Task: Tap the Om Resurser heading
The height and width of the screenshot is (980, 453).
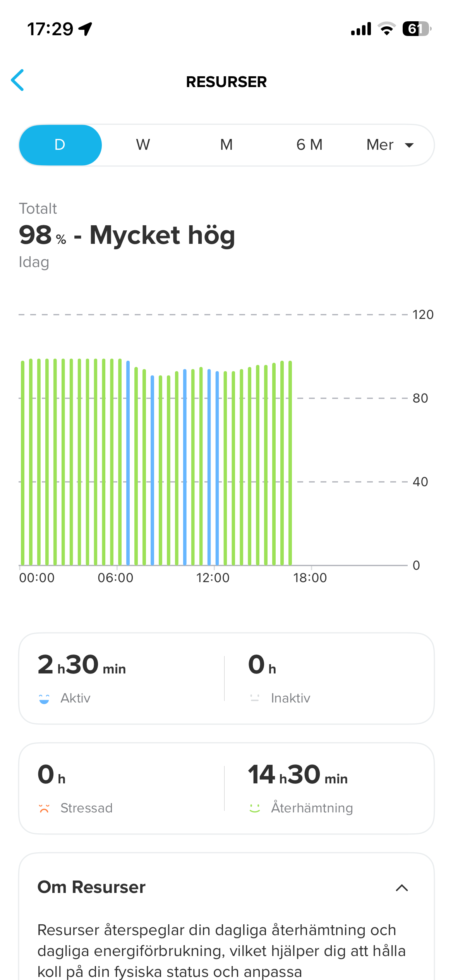Action: click(x=91, y=887)
